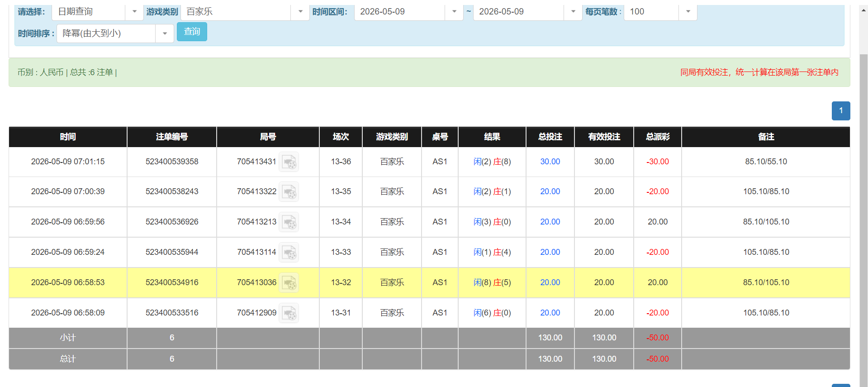Click the start date field 2026-05-09
Screen dimensions: 868x387
pyautogui.click(x=400, y=12)
